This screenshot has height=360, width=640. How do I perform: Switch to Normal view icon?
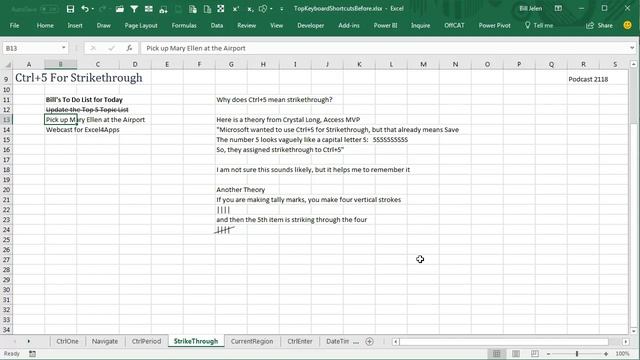click(x=497, y=354)
